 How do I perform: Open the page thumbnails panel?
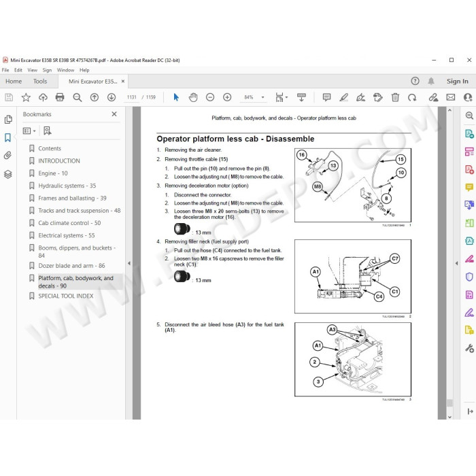click(8, 119)
